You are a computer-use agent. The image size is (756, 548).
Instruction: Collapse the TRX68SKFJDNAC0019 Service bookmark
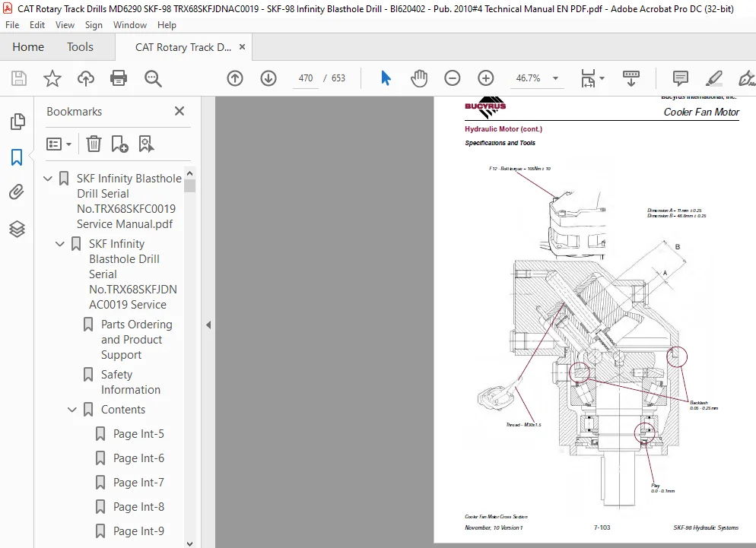coord(60,245)
